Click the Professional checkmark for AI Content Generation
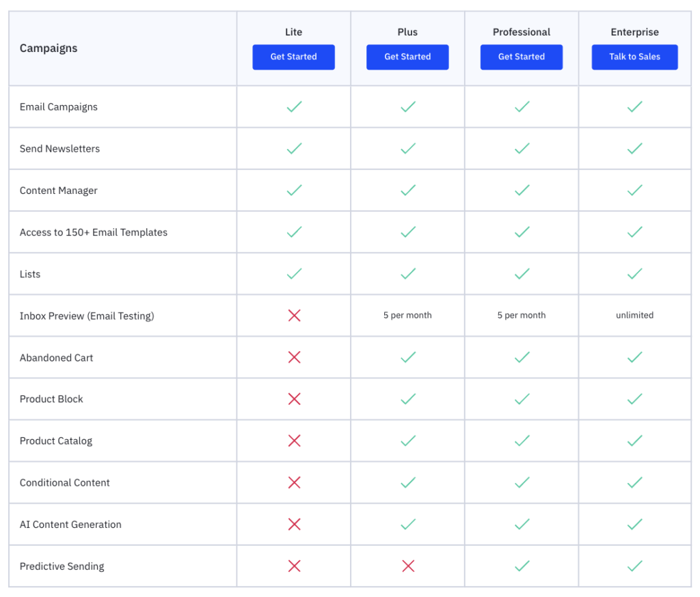The image size is (700, 597). point(522,525)
